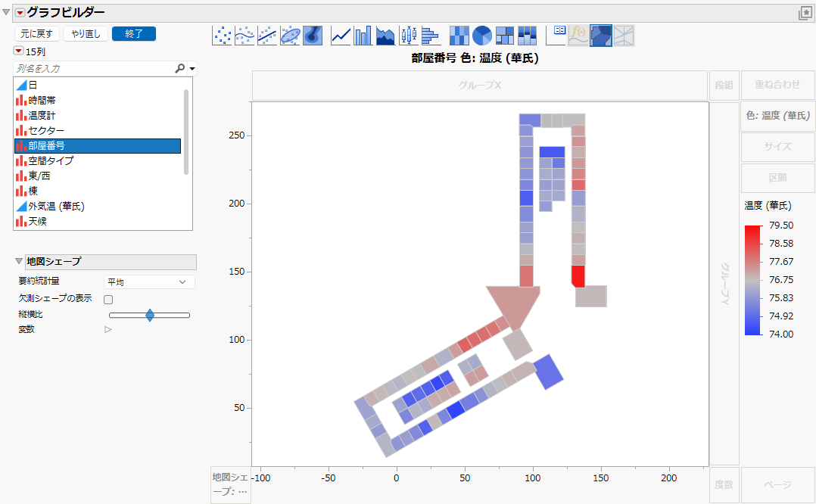816x504 pixels.
Task: Click the 終了 button
Action: coord(134,34)
